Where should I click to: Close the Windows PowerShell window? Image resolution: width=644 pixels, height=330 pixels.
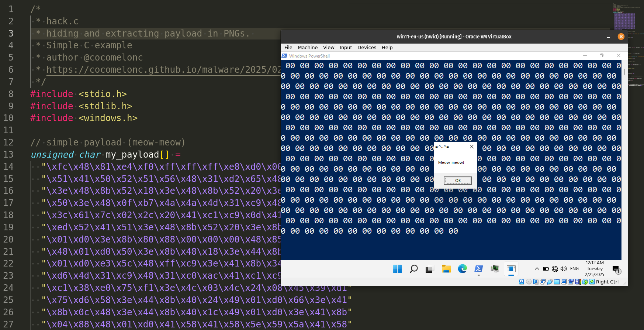click(x=619, y=56)
